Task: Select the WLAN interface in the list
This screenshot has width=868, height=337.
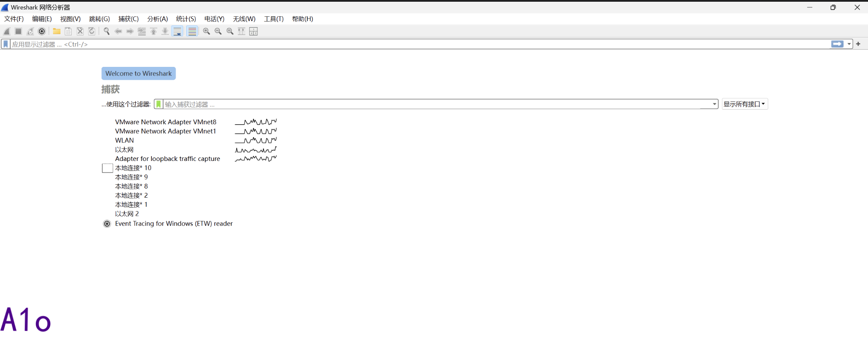Action: tap(124, 140)
